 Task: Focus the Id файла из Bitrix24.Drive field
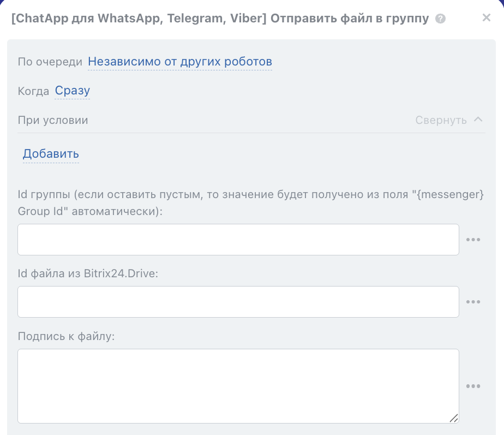coord(238,302)
